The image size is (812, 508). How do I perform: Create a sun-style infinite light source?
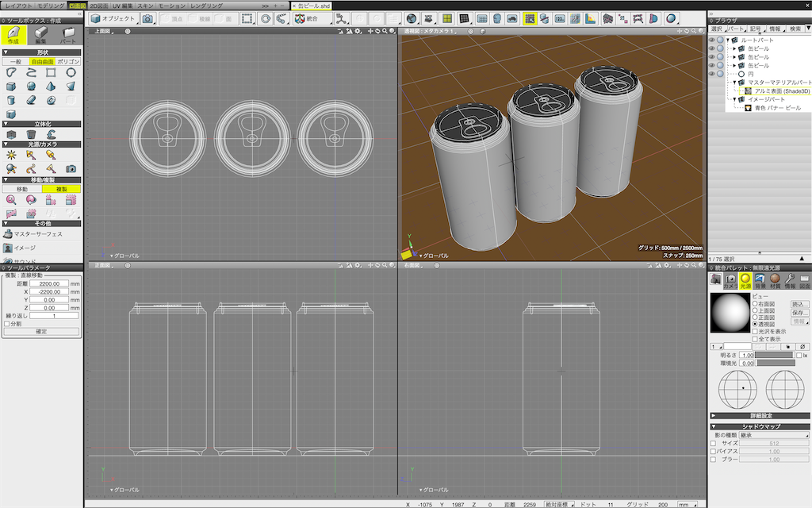[x=11, y=155]
